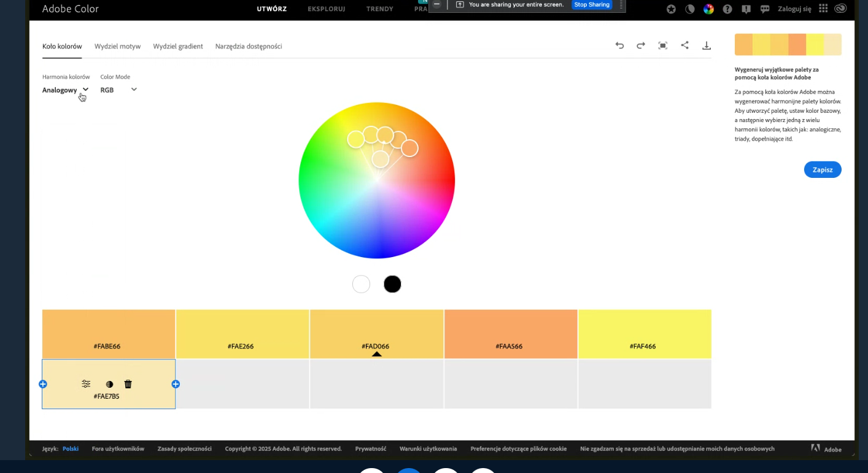Click the feedback exclamation icon
The image size is (868, 473).
pyautogui.click(x=746, y=9)
